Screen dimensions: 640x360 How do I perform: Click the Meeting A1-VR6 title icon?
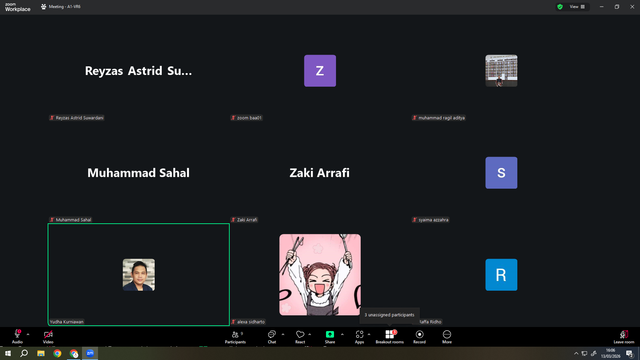point(44,7)
